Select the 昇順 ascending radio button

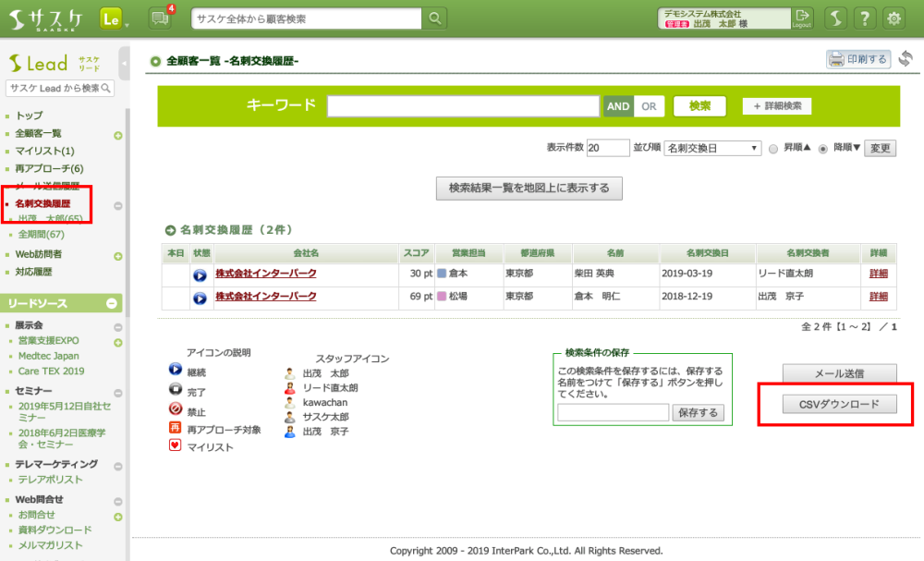click(x=773, y=148)
